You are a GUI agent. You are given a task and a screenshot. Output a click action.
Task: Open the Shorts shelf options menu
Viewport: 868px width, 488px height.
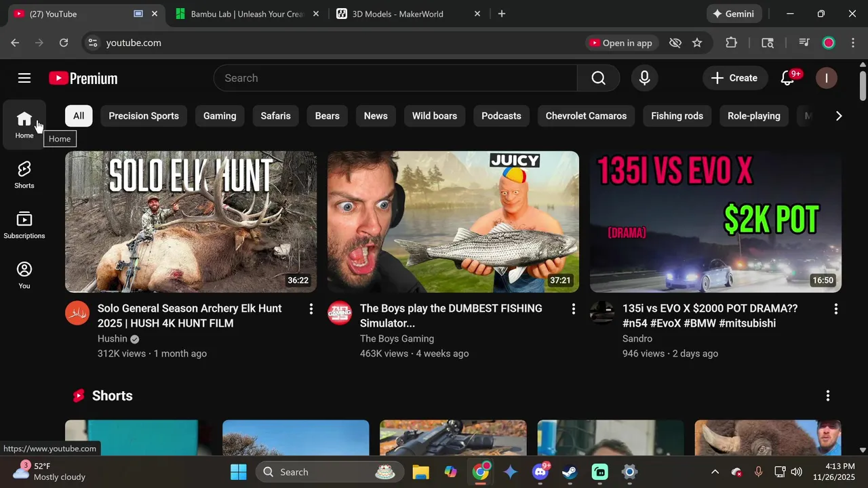click(x=828, y=396)
